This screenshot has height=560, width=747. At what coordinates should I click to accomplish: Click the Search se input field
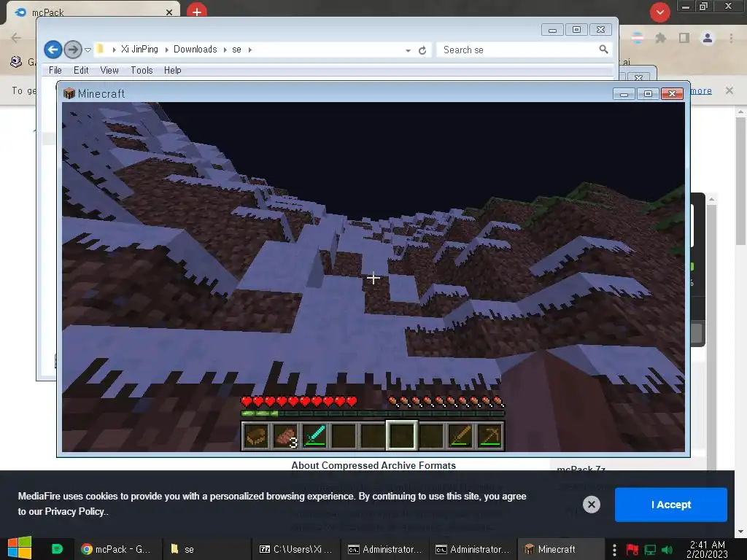pos(518,50)
